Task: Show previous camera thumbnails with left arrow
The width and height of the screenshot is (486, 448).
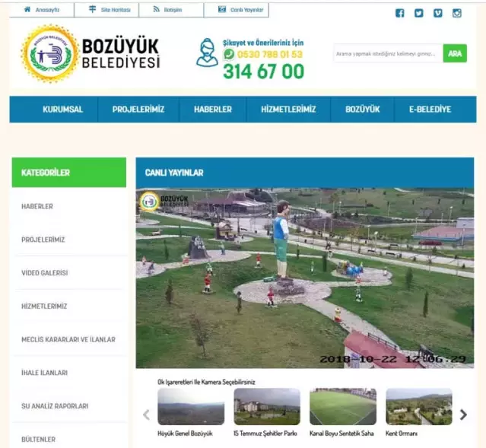Action: pyautogui.click(x=146, y=415)
